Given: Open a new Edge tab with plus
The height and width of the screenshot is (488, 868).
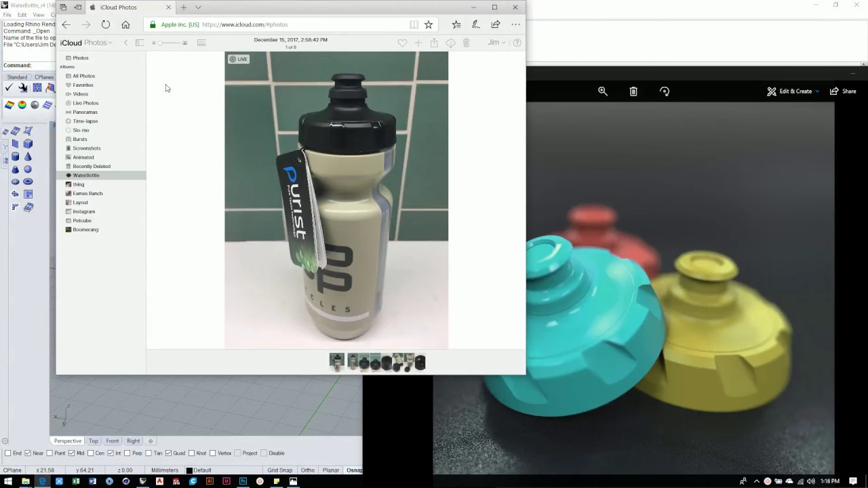Looking at the screenshot, I should click(x=183, y=7).
